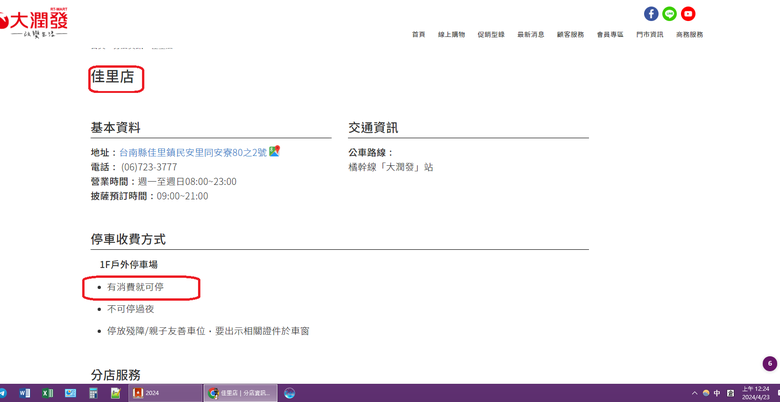Click the 交通資訊 section heading
Image resolution: width=780 pixels, height=402 pixels.
(373, 127)
